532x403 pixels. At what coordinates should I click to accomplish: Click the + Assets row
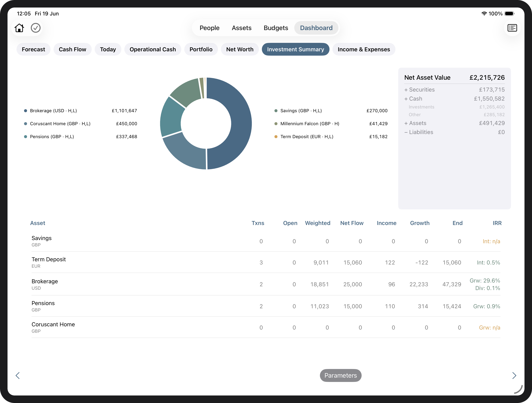point(454,123)
